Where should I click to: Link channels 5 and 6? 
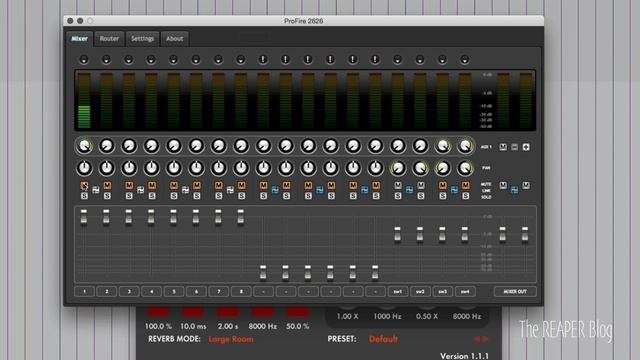click(185, 190)
